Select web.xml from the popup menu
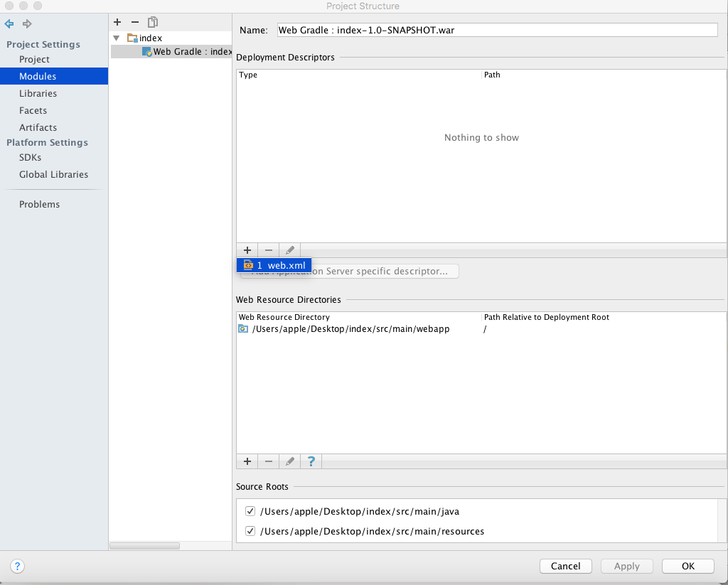Viewport: 728px width, 585px height. [x=274, y=265]
